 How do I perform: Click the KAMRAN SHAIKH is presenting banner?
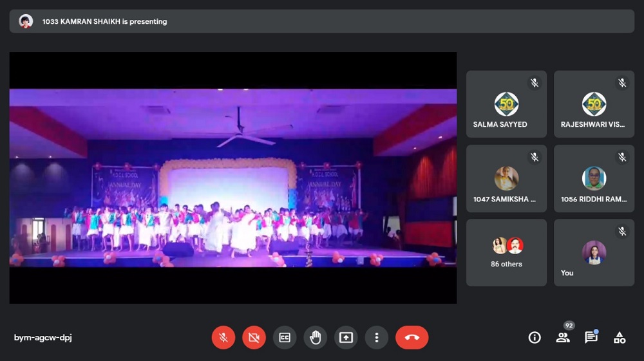[321, 21]
